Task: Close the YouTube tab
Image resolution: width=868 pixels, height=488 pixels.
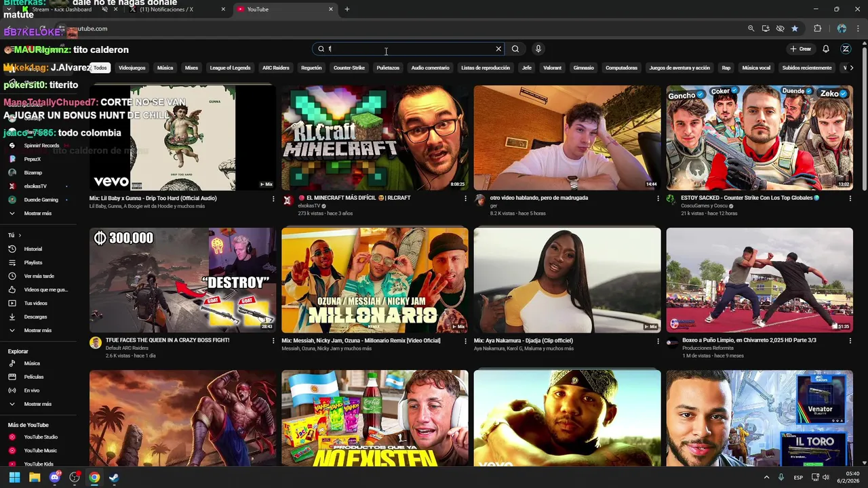Action: pos(331,9)
